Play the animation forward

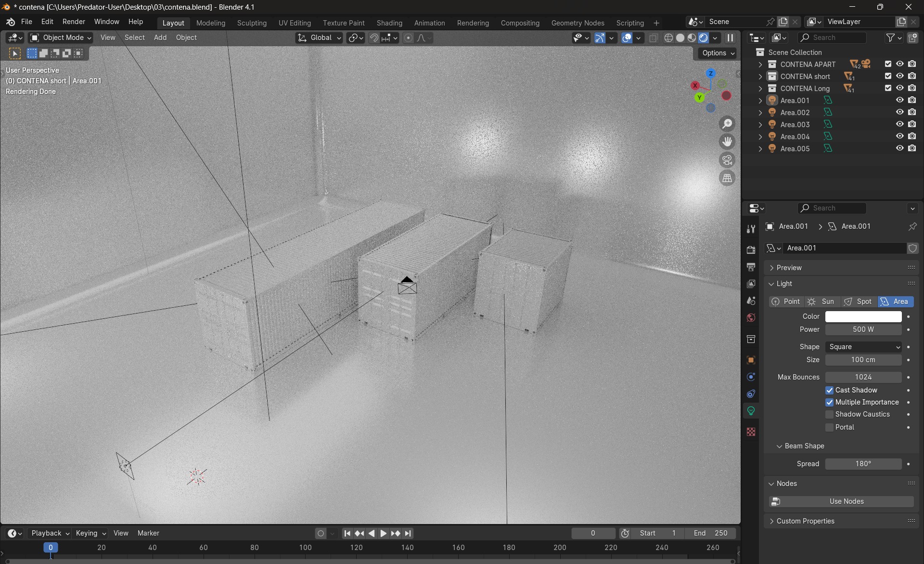384,533
